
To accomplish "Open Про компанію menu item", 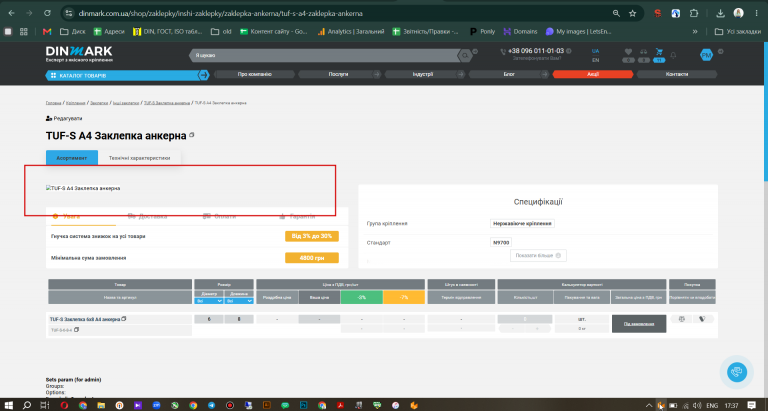I will point(255,74).
